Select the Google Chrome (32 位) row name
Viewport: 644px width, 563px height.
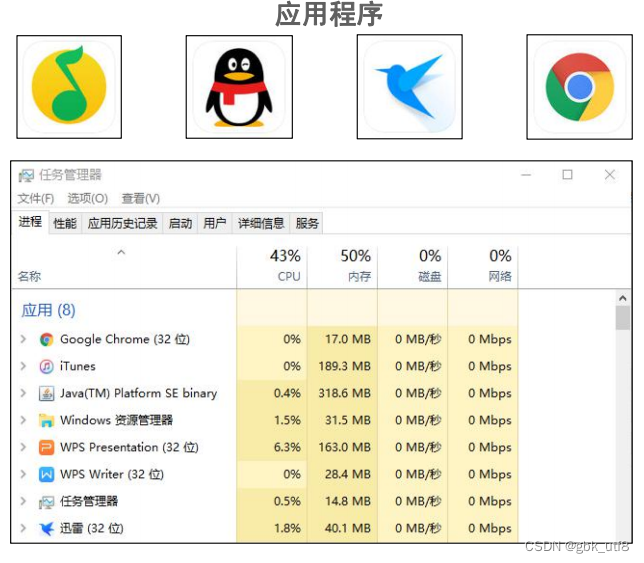[x=125, y=340]
